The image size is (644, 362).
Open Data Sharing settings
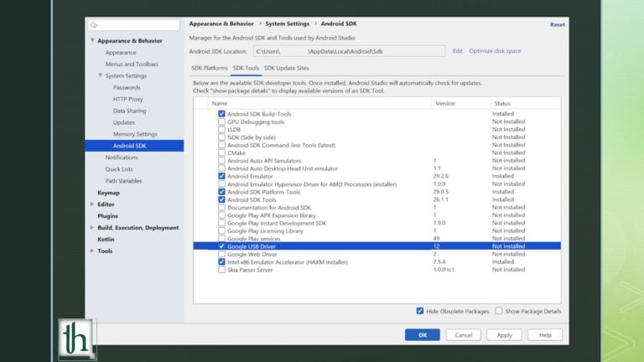coord(129,111)
